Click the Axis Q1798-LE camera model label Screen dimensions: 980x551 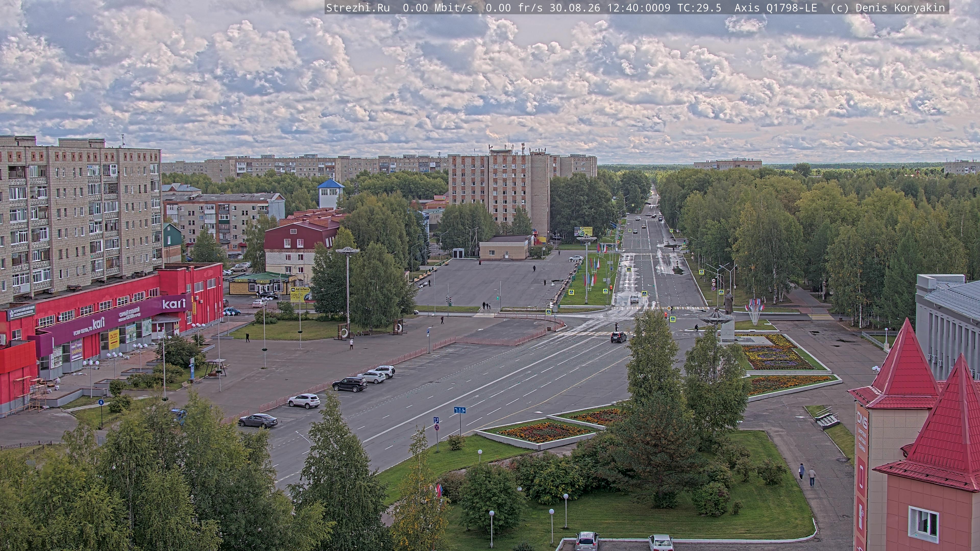(776, 8)
